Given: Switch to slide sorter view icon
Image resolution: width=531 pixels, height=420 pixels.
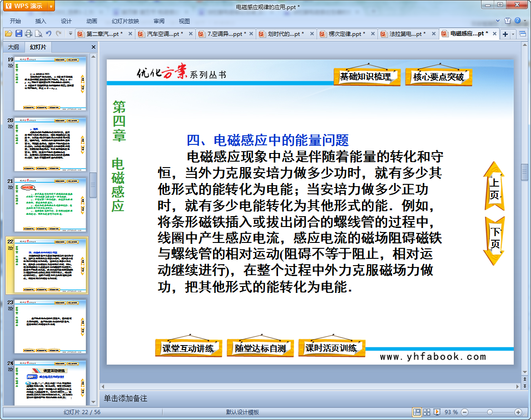Looking at the screenshot, I should click(427, 412).
